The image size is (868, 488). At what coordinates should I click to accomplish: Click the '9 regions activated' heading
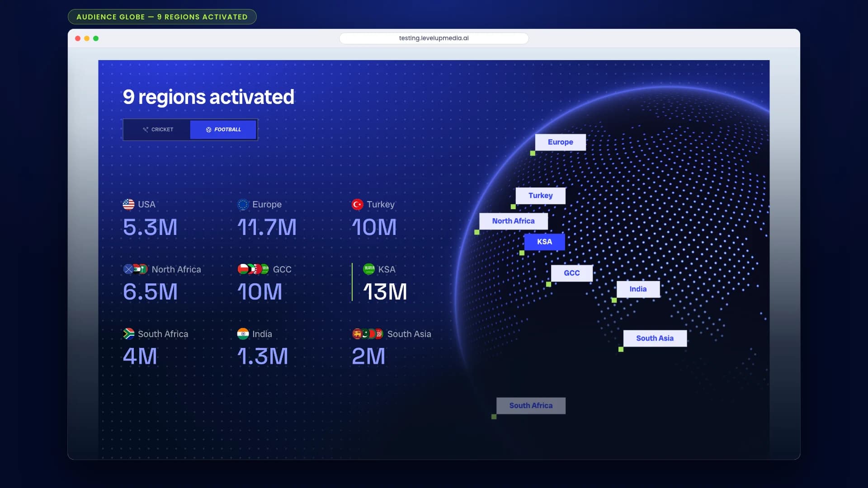pyautogui.click(x=208, y=97)
